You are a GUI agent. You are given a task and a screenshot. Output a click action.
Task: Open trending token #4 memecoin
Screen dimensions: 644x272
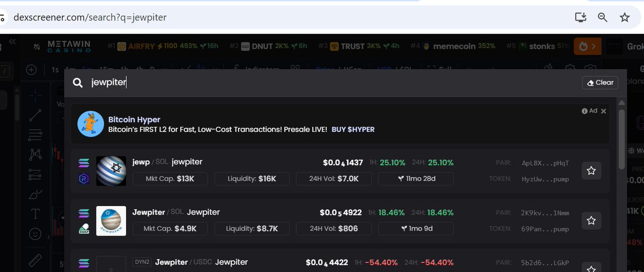[x=453, y=46]
